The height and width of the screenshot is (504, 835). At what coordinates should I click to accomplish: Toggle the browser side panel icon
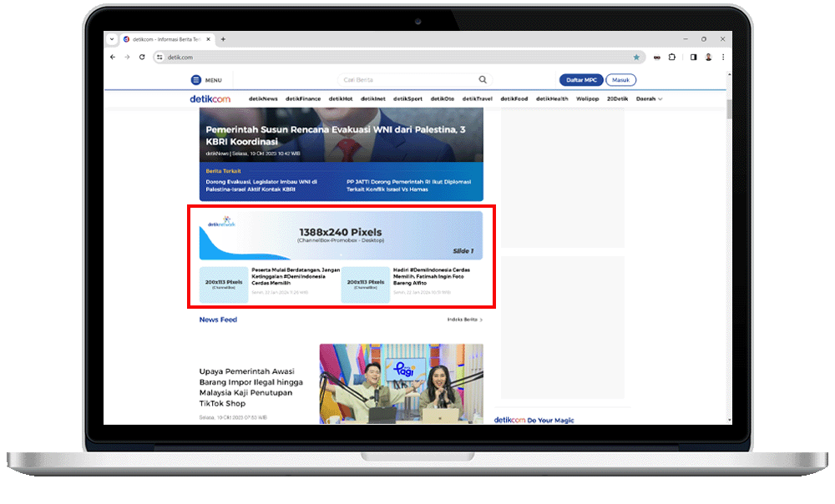(x=693, y=58)
